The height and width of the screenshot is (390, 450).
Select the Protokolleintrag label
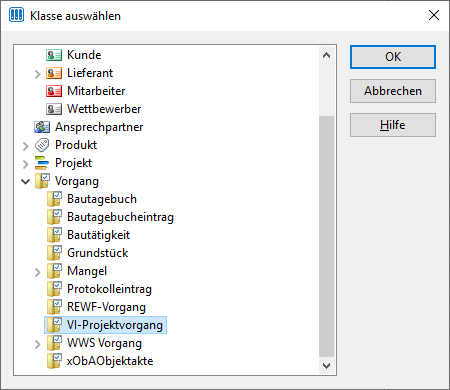[109, 289]
